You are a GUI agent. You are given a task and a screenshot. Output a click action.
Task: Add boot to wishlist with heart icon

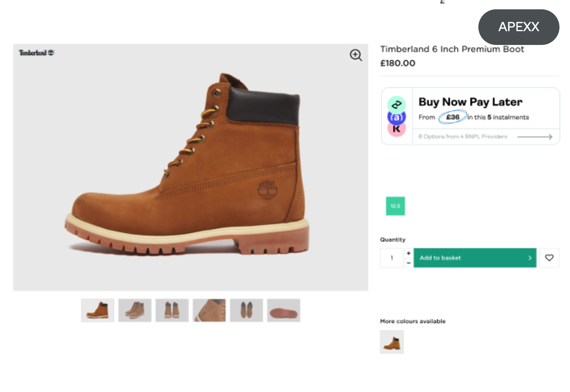coord(549,258)
